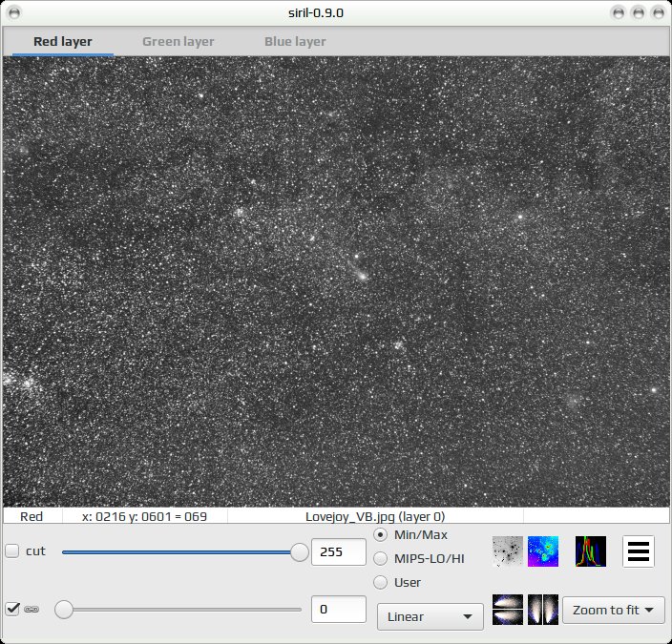Open the Blue layer tab
This screenshot has width=672, height=644.
295,42
